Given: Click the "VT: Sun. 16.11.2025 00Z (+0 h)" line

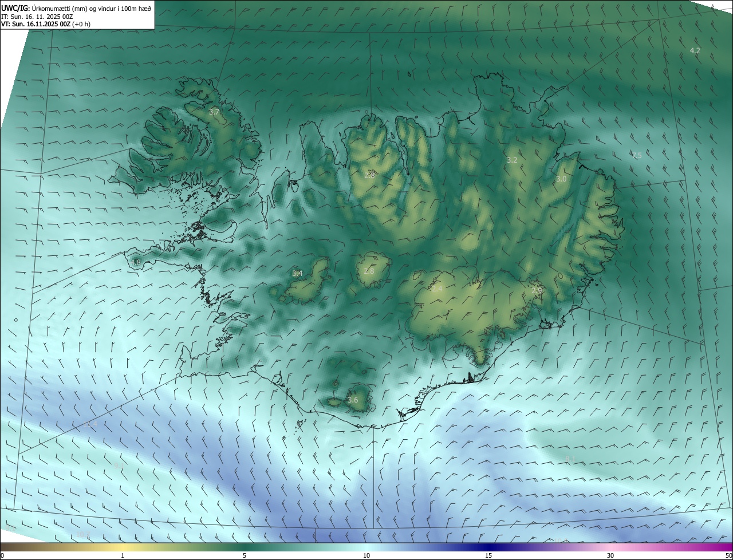Looking at the screenshot, I should pyautogui.click(x=46, y=24).
